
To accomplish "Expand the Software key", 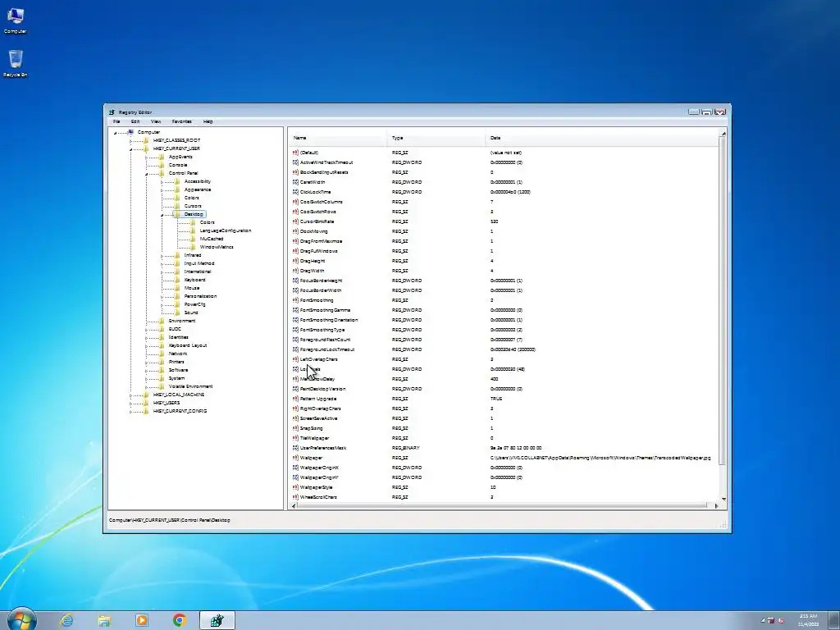I will coord(146,371).
